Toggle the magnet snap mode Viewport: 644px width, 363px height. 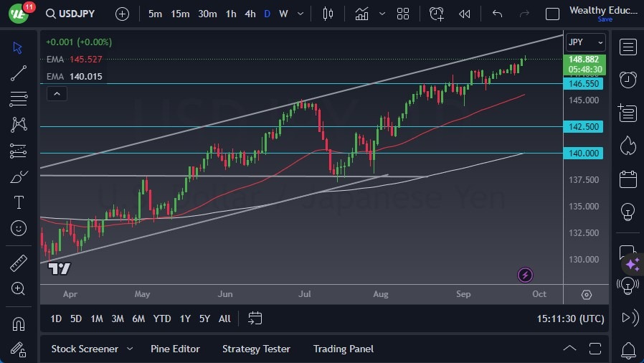[x=19, y=324]
